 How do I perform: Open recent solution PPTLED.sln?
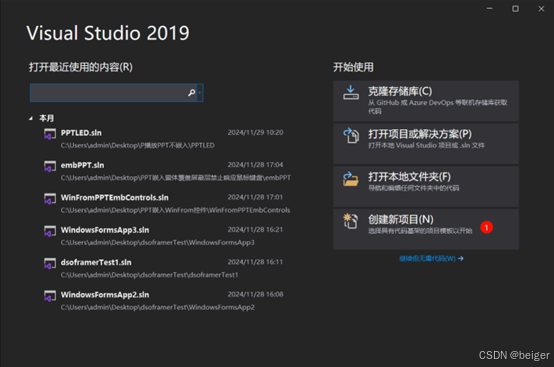(81, 133)
